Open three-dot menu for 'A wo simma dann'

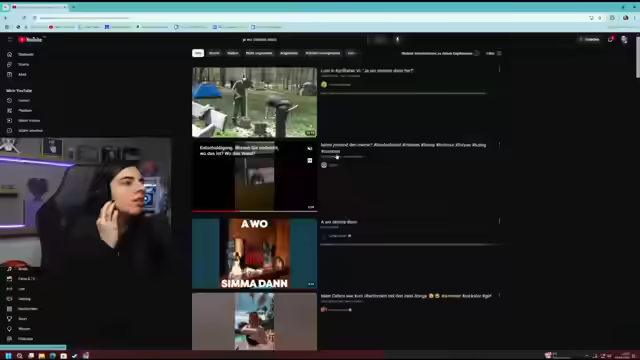499,221
